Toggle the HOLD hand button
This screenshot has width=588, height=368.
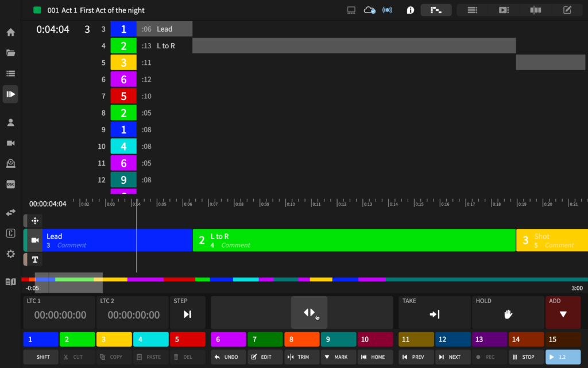tap(508, 313)
